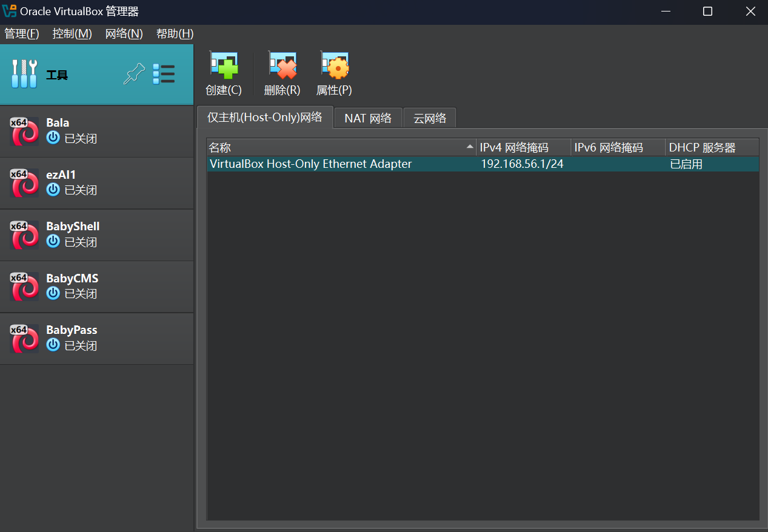Image resolution: width=768 pixels, height=532 pixels.
Task: Open the 帮助(H) menu
Action: point(175,34)
